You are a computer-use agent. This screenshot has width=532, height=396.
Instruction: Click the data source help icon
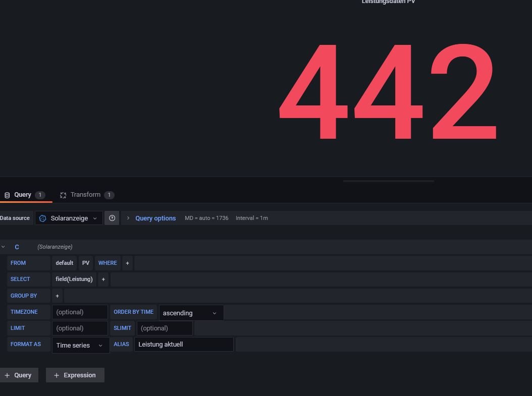coord(112,218)
